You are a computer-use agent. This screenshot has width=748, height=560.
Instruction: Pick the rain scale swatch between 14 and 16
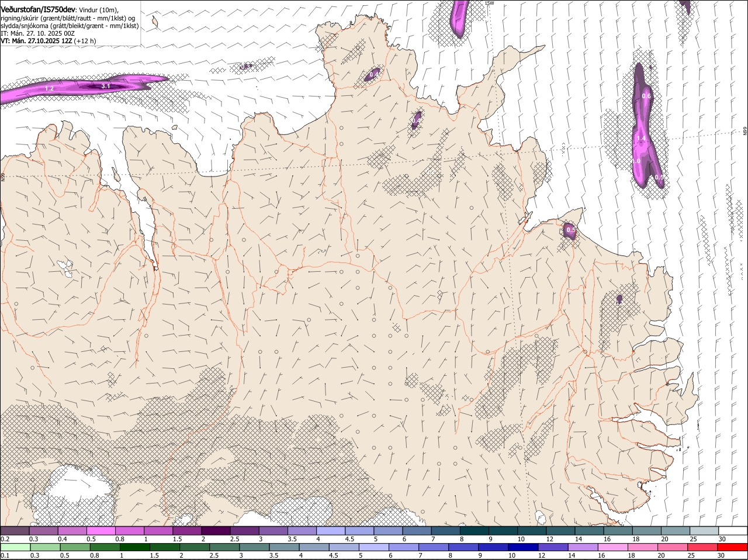584,547
